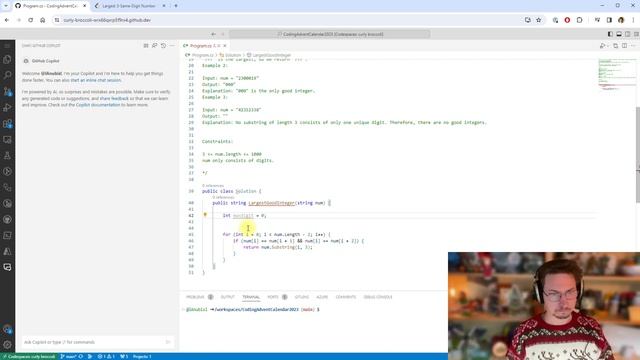
Task: Click the leftmost icon in Copilot panel header
Action: (146, 46)
